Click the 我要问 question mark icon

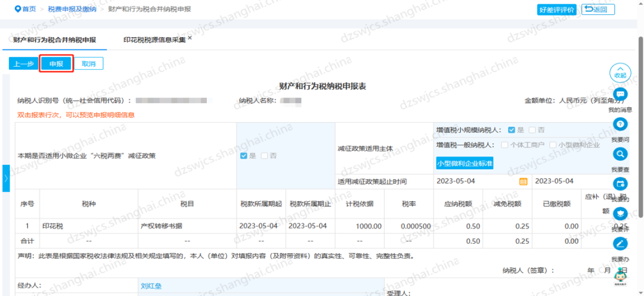620,124
